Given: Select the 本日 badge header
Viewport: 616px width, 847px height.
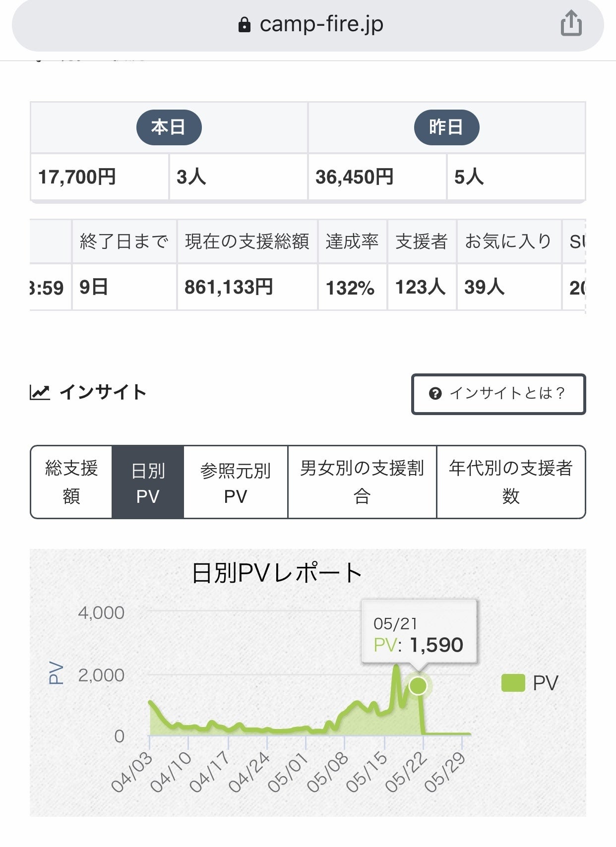Looking at the screenshot, I should tap(169, 127).
